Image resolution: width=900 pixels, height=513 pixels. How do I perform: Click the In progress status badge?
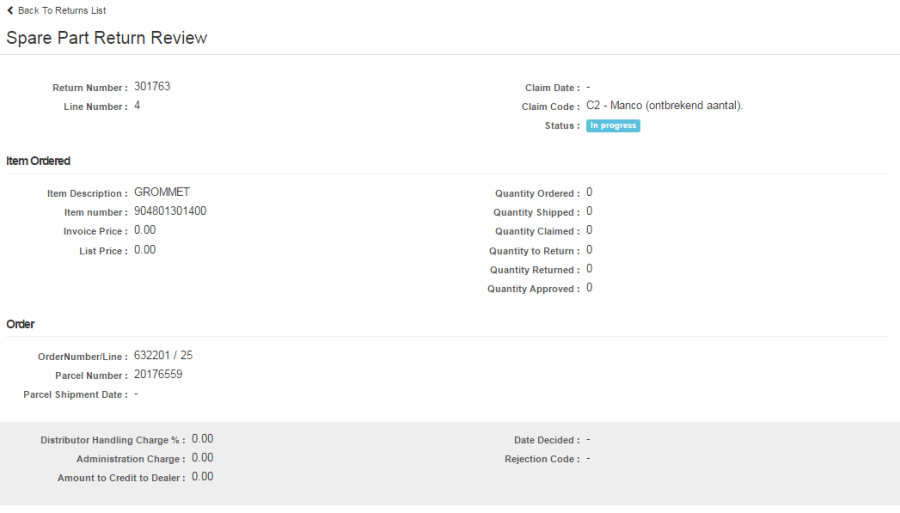pos(613,126)
